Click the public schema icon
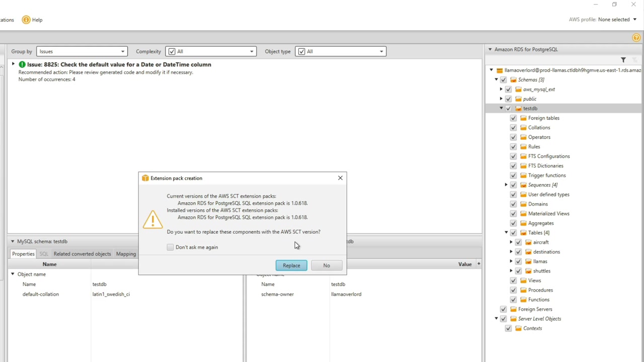 click(x=518, y=99)
